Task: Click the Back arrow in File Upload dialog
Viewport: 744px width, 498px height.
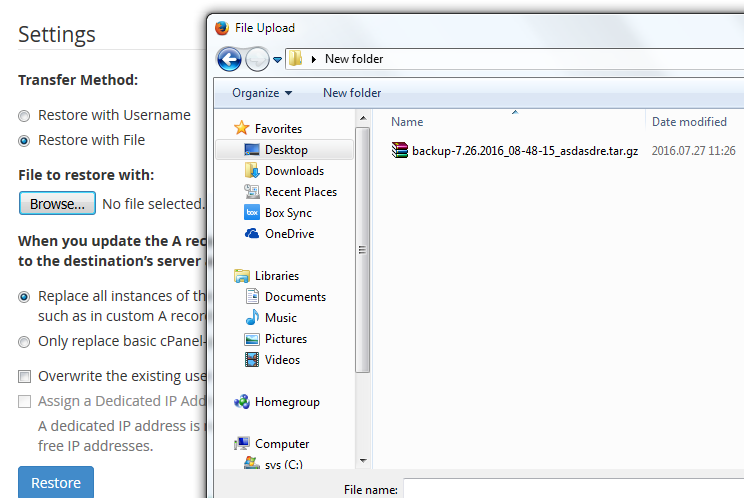Action: pos(229,60)
